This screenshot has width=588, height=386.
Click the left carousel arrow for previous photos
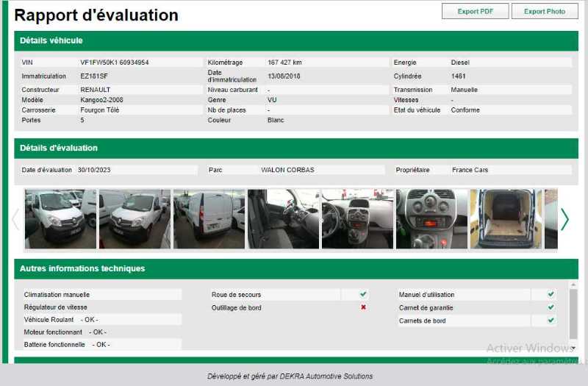click(16, 219)
